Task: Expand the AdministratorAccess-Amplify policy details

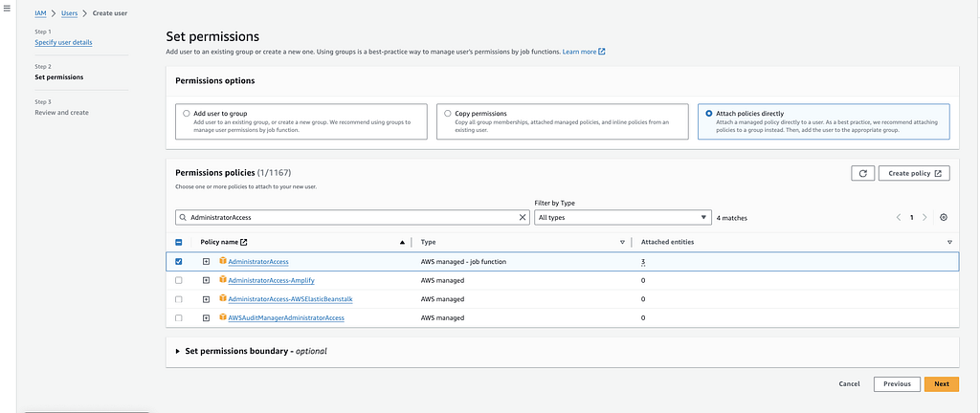Action: (x=206, y=280)
